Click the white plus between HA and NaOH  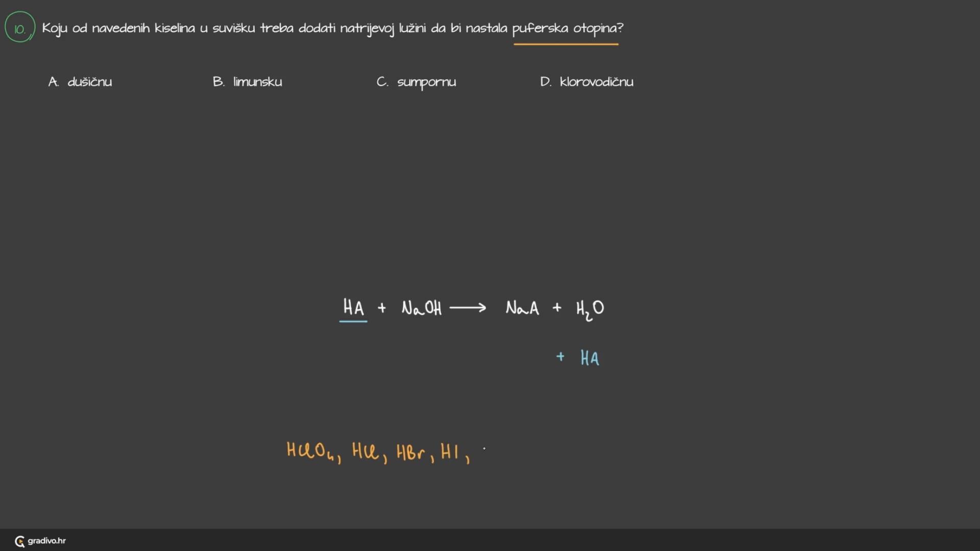382,308
